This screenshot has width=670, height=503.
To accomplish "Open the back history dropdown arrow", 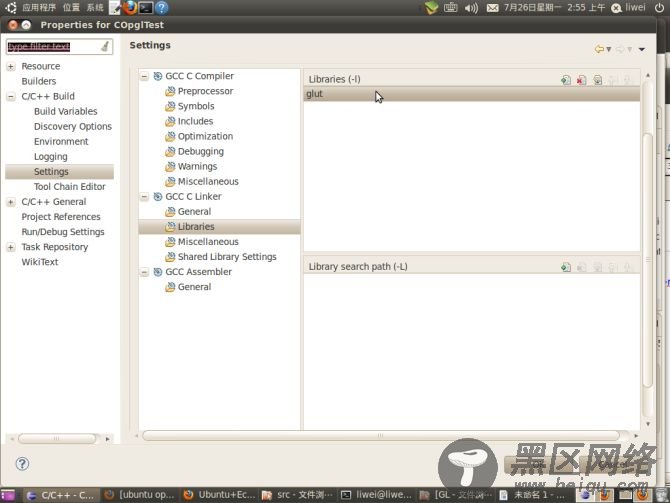I will pos(608,49).
